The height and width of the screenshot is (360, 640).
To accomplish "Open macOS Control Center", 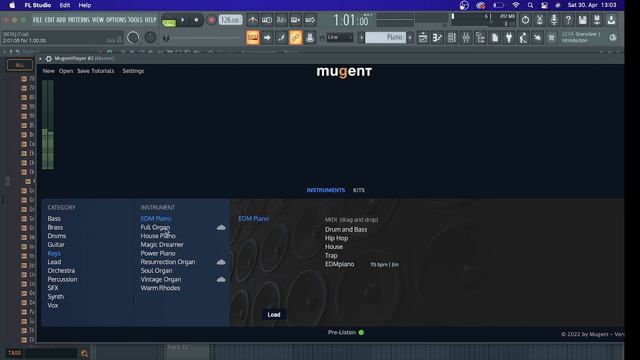I will (544, 5).
